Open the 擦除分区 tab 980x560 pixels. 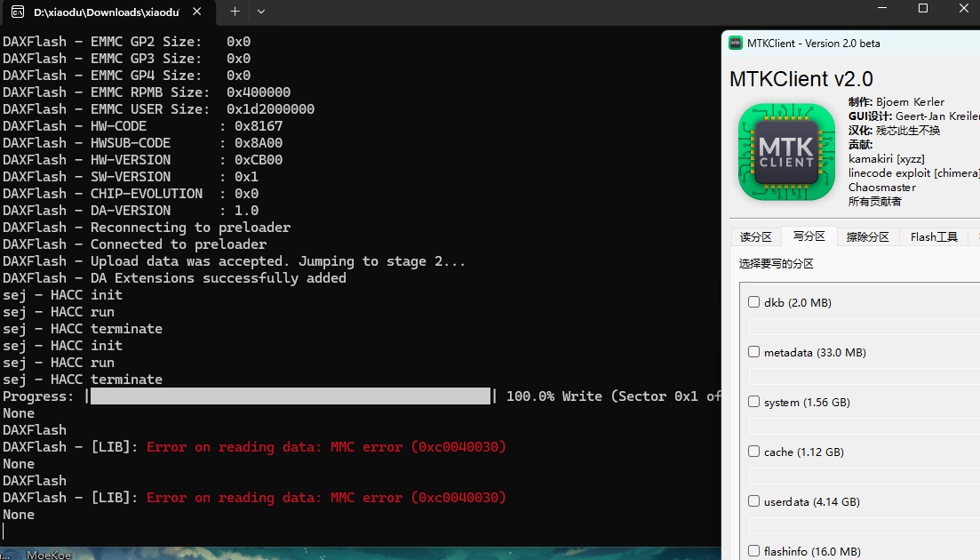click(x=867, y=236)
